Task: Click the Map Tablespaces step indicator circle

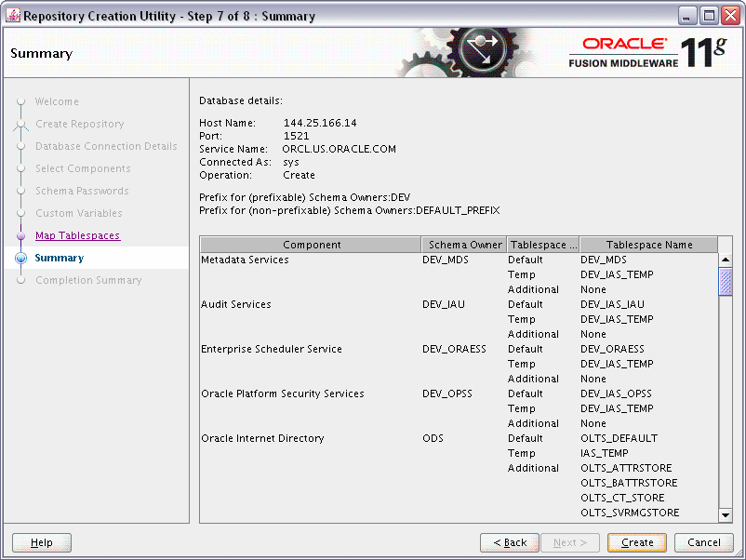Action: pyautogui.click(x=20, y=235)
